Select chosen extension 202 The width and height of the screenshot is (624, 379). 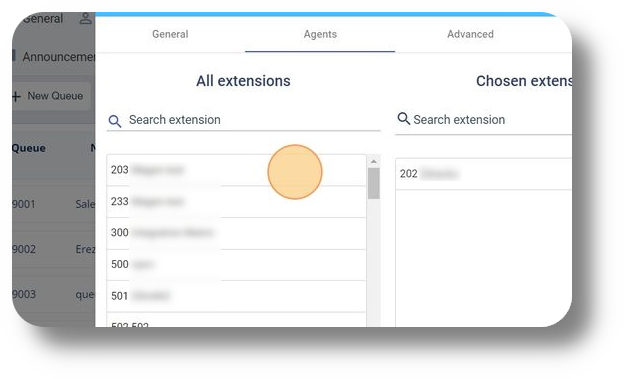(484, 174)
